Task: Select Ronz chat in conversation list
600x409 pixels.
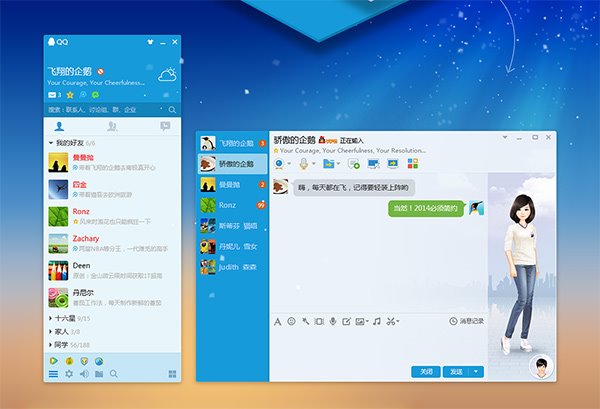Action: pyautogui.click(x=232, y=205)
